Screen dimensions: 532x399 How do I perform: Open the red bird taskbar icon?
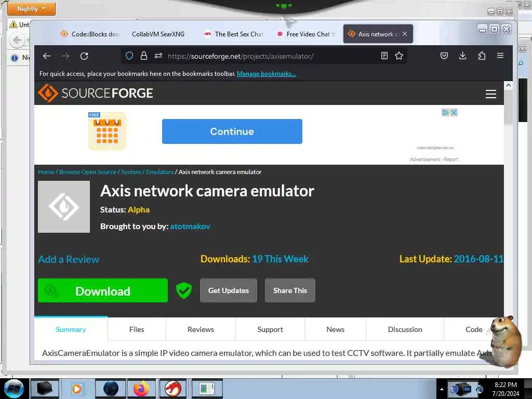pyautogui.click(x=172, y=389)
